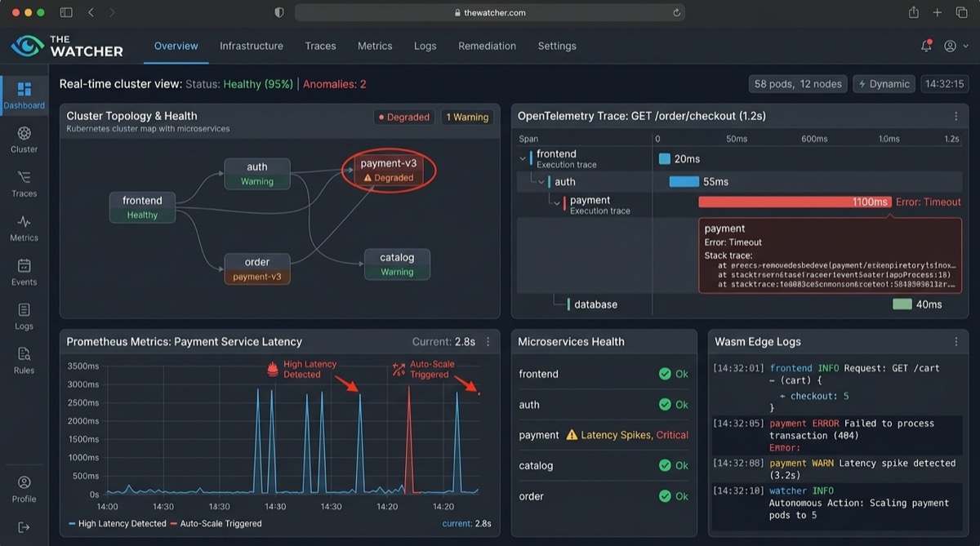Click the Degraded status badge
The height and width of the screenshot is (546, 980).
(403, 117)
